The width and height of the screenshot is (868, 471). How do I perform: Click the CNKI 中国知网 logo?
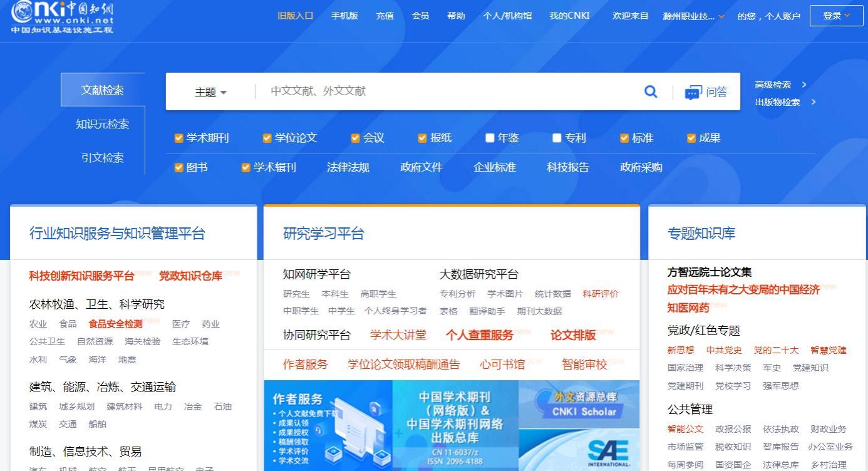tap(63, 17)
